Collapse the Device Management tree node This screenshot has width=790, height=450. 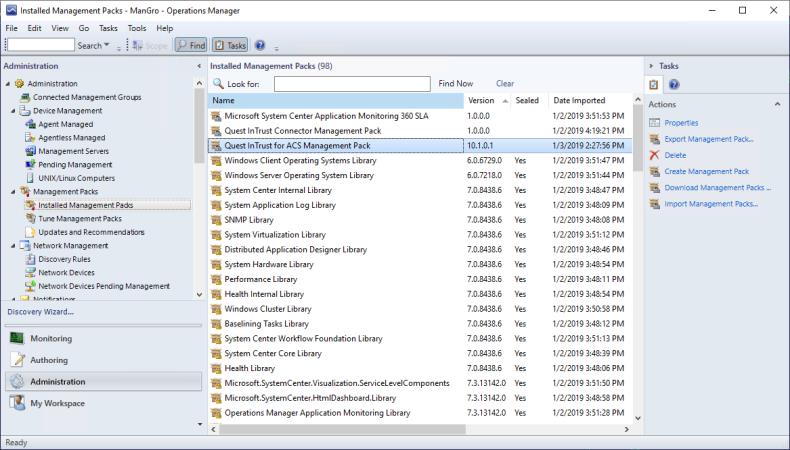click(x=13, y=111)
